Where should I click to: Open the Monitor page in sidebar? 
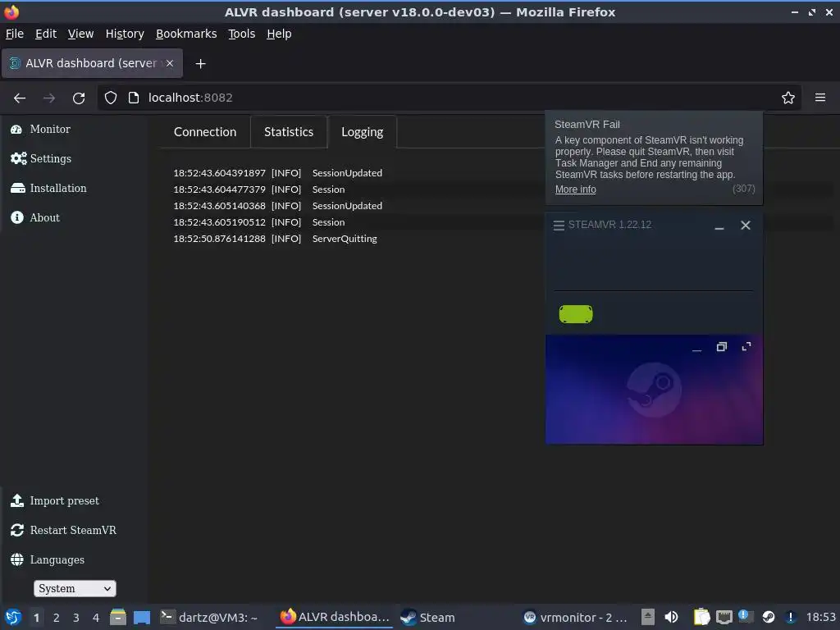40,129
